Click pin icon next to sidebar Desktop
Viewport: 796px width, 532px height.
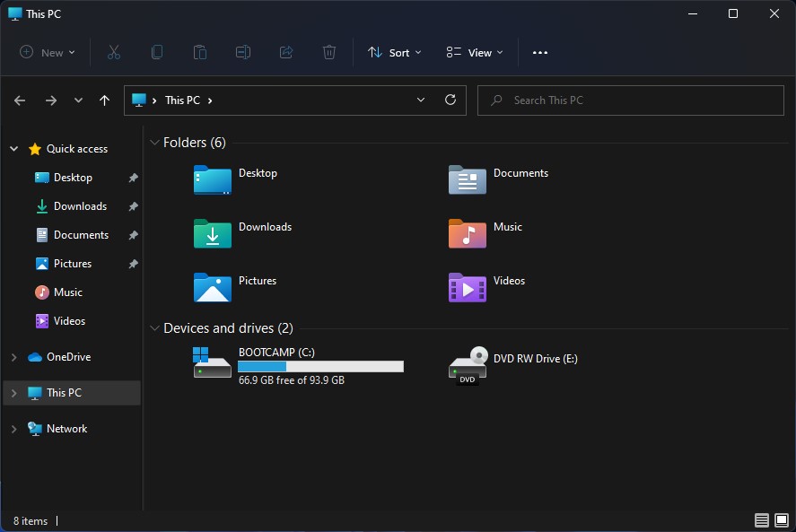tap(133, 178)
